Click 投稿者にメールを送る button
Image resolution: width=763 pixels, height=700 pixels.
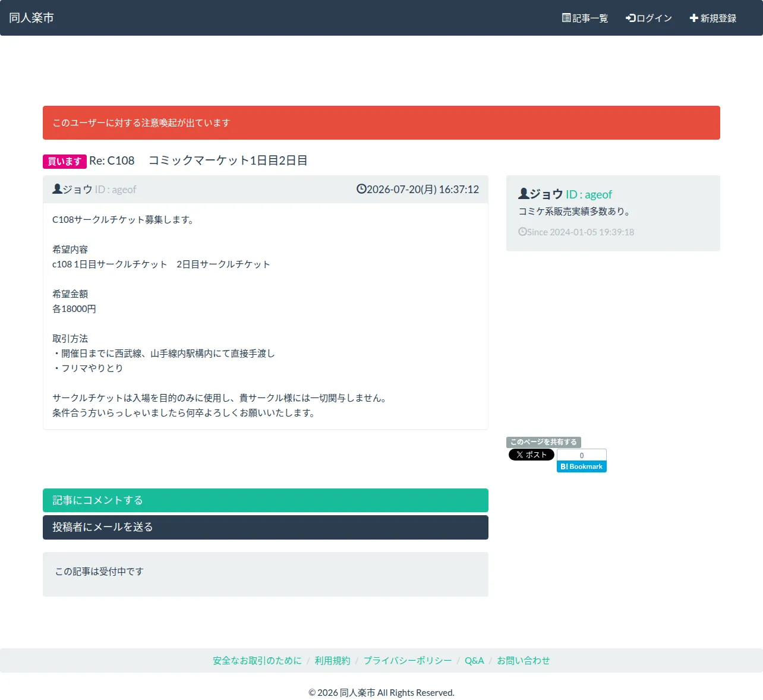tap(266, 527)
